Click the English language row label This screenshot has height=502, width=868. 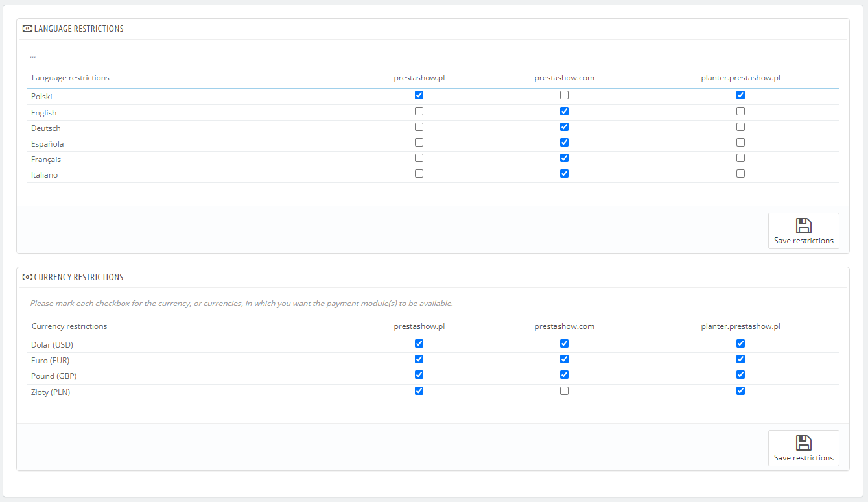tap(43, 113)
